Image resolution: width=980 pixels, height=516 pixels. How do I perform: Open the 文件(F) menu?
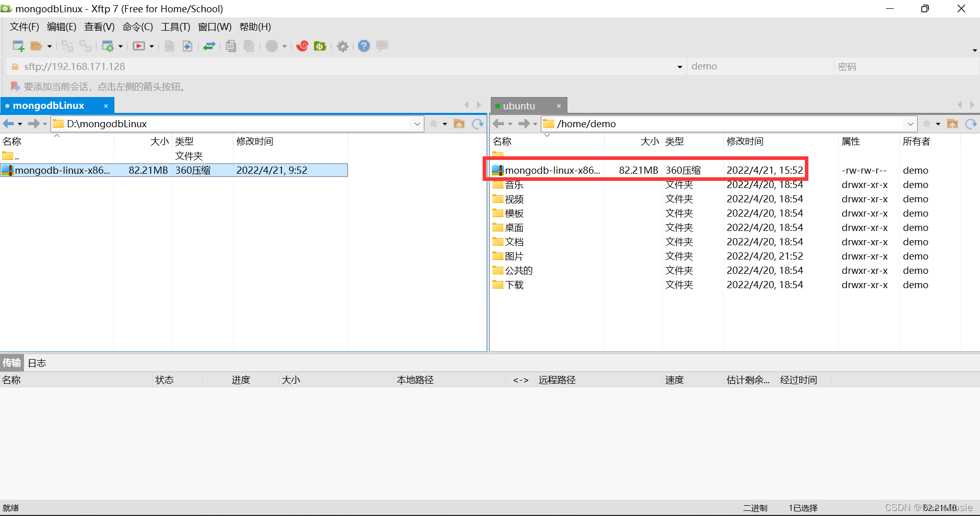(25, 27)
